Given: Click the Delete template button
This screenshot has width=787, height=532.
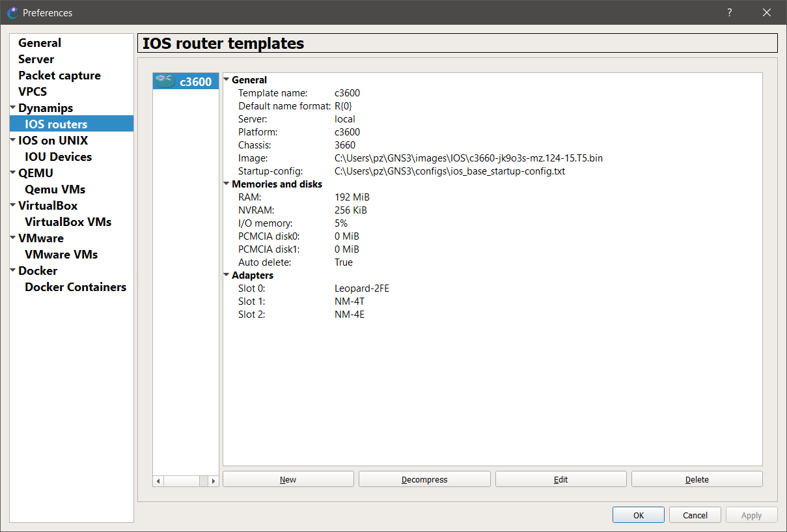Looking at the screenshot, I should tap(697, 479).
